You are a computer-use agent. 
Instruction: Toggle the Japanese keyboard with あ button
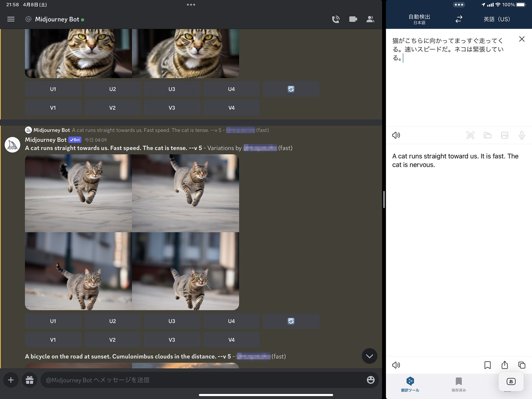(511, 381)
